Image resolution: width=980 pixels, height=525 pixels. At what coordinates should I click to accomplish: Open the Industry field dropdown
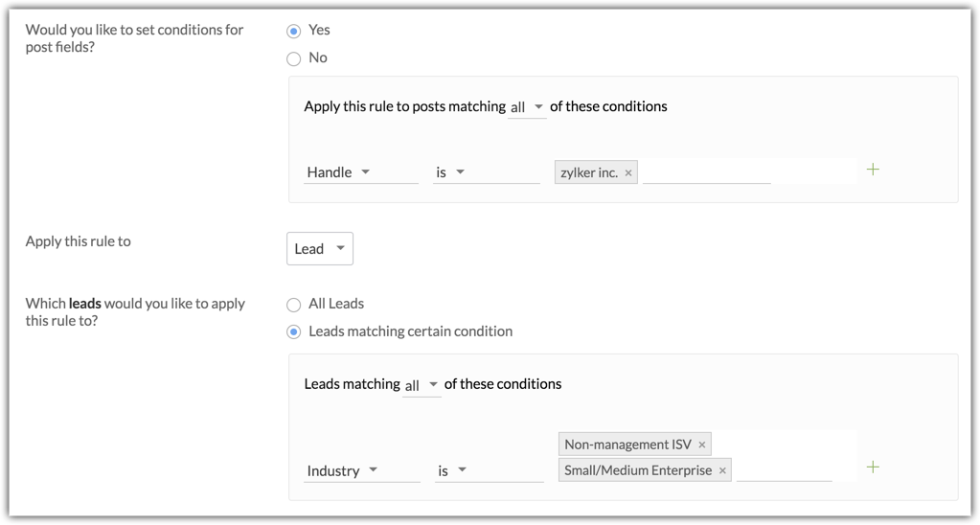pyautogui.click(x=361, y=470)
